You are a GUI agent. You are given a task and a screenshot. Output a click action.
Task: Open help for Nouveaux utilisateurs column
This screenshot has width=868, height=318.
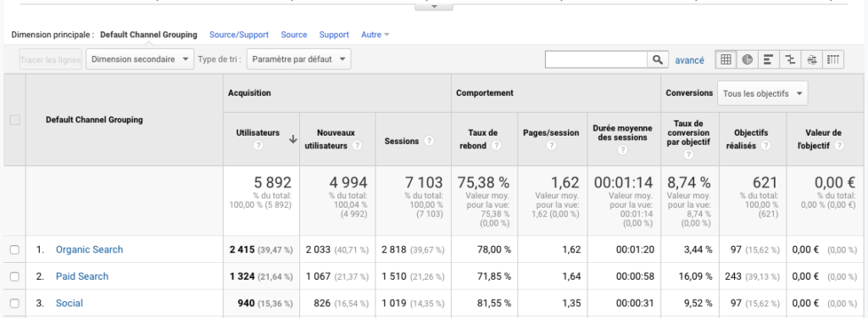point(358,146)
